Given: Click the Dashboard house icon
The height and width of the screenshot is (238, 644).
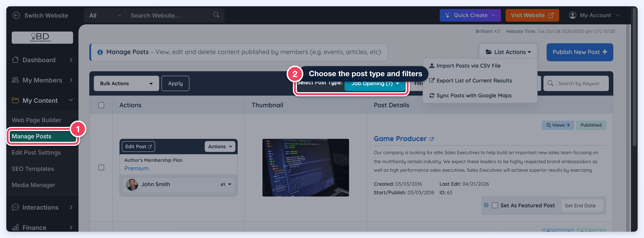Looking at the screenshot, I should point(15,60).
